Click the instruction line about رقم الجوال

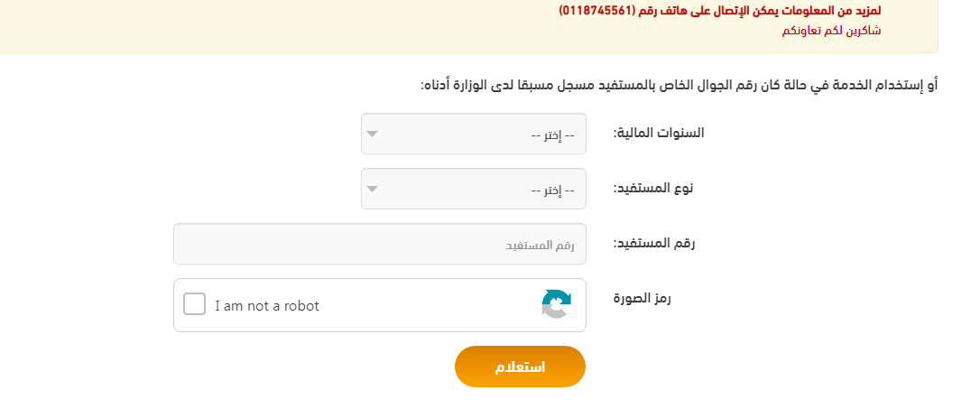pyautogui.click(x=680, y=85)
